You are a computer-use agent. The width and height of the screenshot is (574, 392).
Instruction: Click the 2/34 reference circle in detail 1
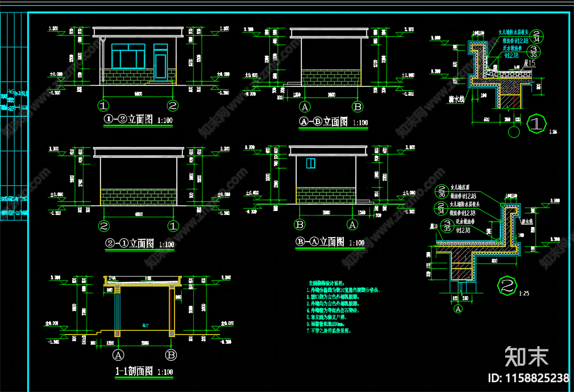(536, 37)
